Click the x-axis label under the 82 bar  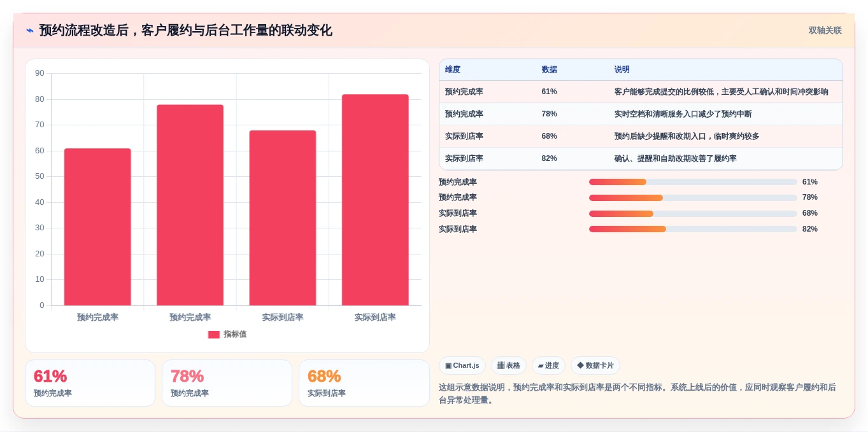pyautogui.click(x=375, y=317)
